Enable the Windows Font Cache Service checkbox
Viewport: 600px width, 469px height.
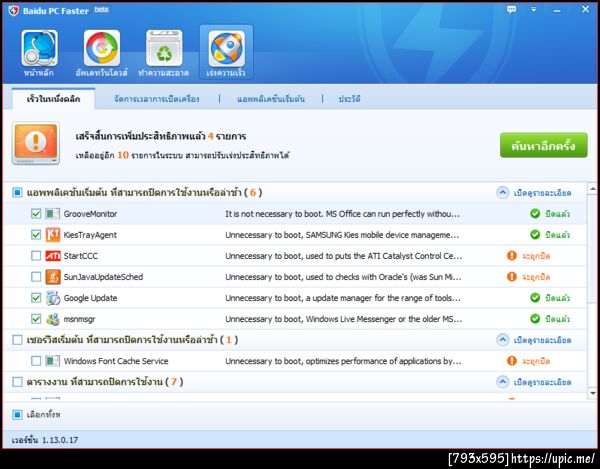click(x=36, y=361)
